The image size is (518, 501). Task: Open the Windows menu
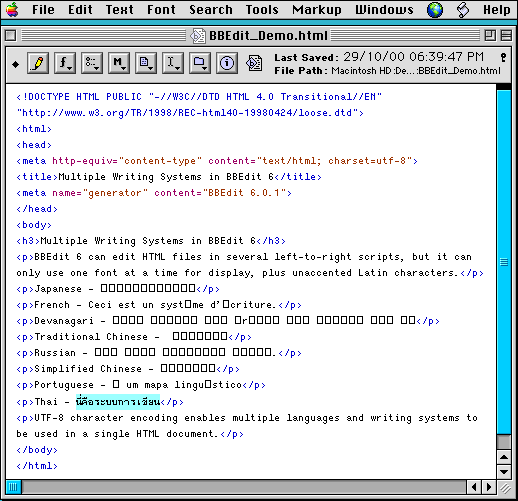coord(384,10)
